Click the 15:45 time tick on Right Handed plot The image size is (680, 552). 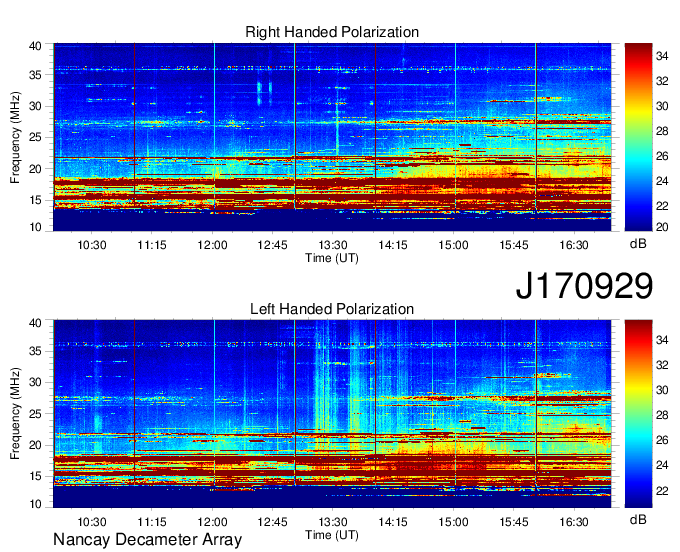tap(513, 245)
